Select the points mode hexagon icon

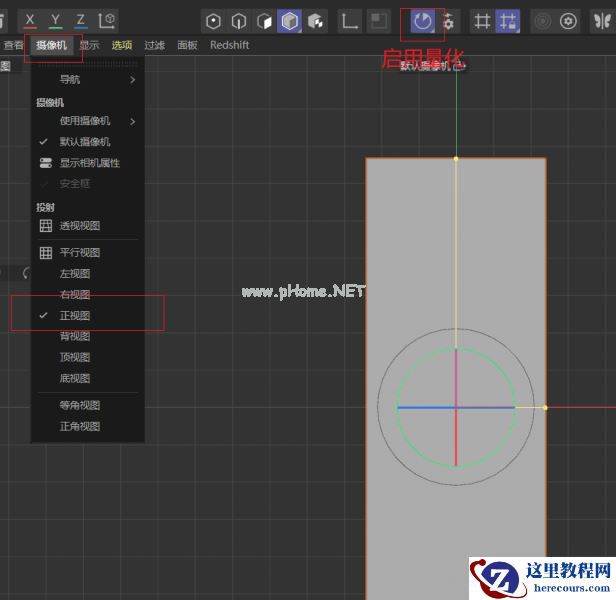click(213, 21)
